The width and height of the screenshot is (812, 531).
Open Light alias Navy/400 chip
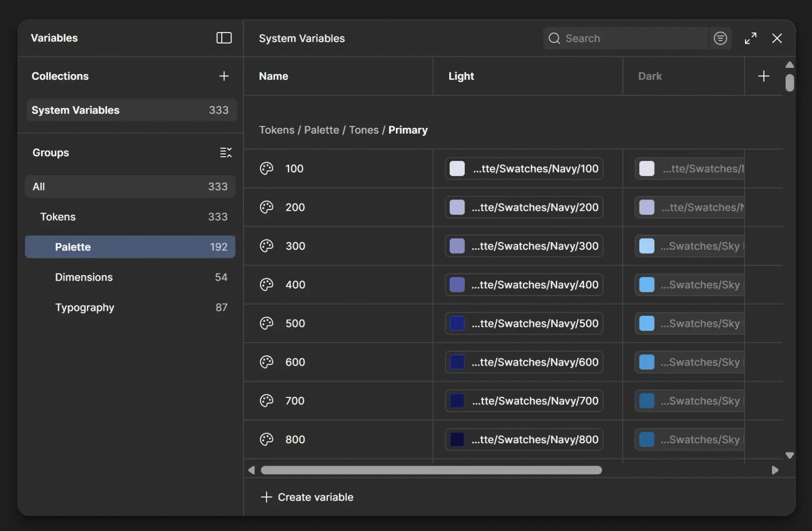click(x=524, y=285)
